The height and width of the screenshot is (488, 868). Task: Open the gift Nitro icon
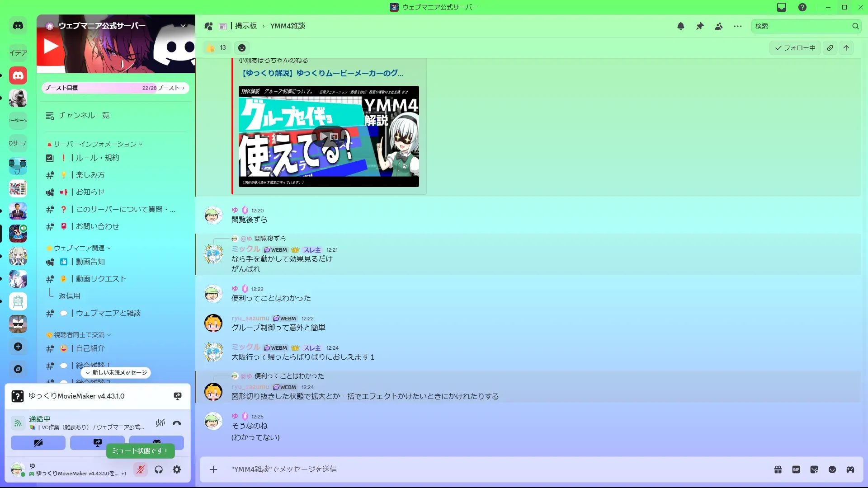tap(778, 469)
